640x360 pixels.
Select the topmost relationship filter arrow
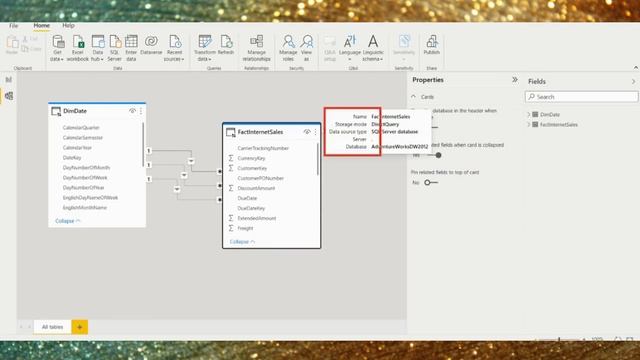[x=191, y=161]
